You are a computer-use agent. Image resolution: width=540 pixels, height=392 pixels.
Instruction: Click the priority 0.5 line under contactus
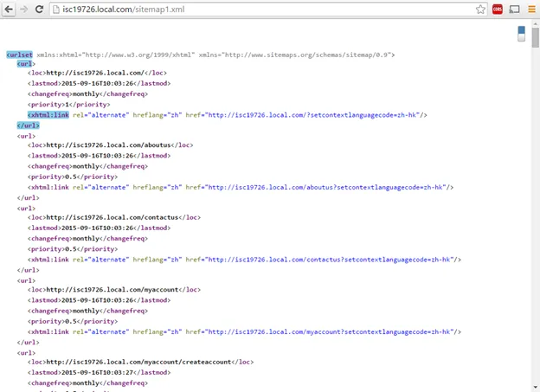point(73,249)
